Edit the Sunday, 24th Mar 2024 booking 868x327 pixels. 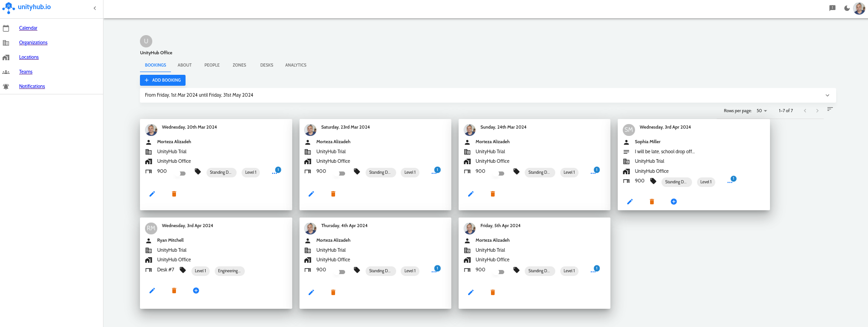point(471,194)
